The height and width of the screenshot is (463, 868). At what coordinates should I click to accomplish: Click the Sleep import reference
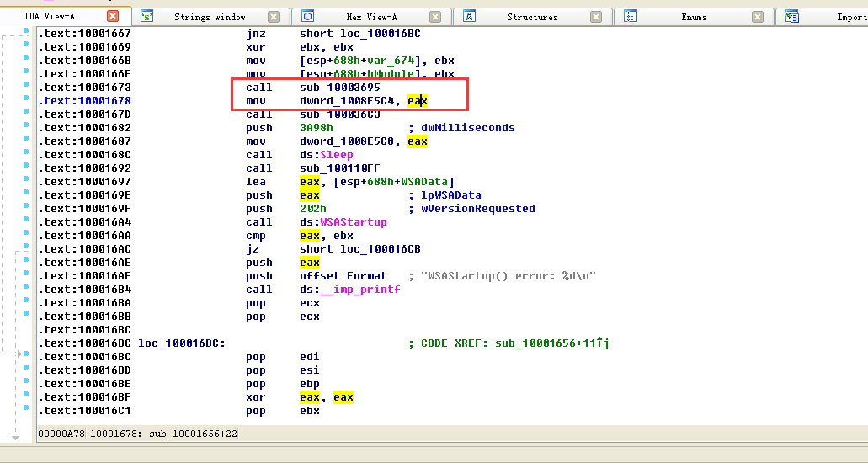point(337,155)
